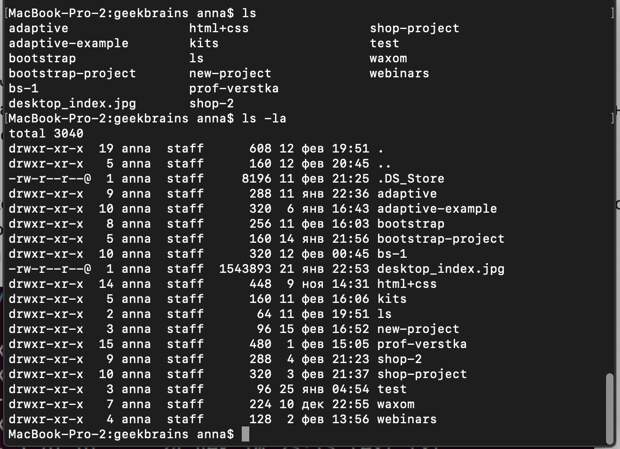Image resolution: width=620 pixels, height=449 pixels.
Task: Click the terminal scrollbar thumb
Action: [x=610, y=407]
